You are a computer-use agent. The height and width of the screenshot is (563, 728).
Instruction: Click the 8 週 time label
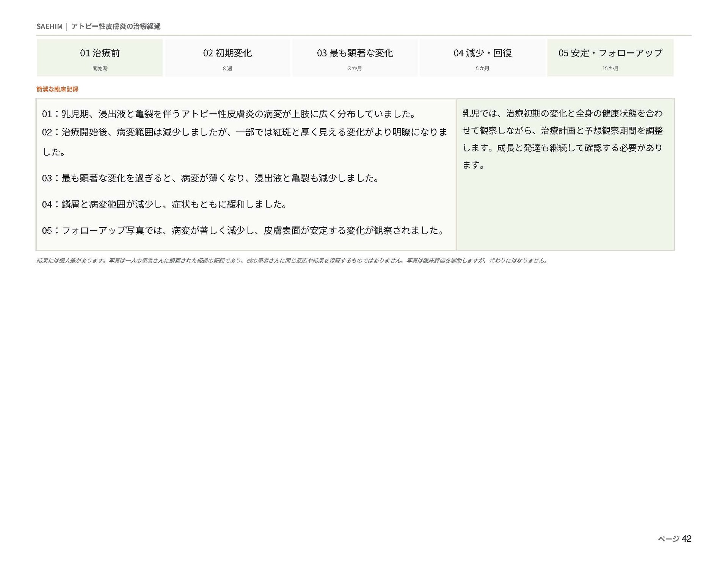pyautogui.click(x=227, y=68)
